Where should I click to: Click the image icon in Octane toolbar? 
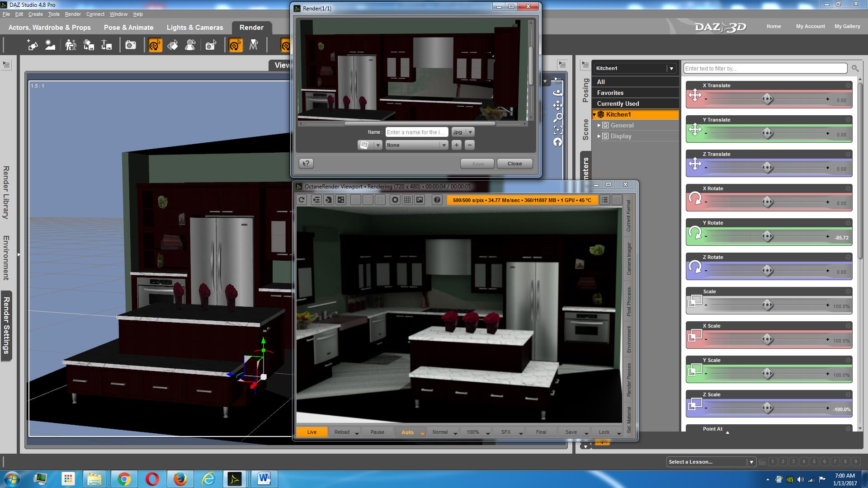(x=420, y=200)
